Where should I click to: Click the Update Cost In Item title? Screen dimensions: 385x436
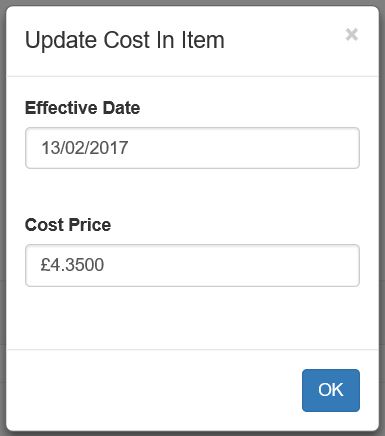pyautogui.click(x=125, y=40)
